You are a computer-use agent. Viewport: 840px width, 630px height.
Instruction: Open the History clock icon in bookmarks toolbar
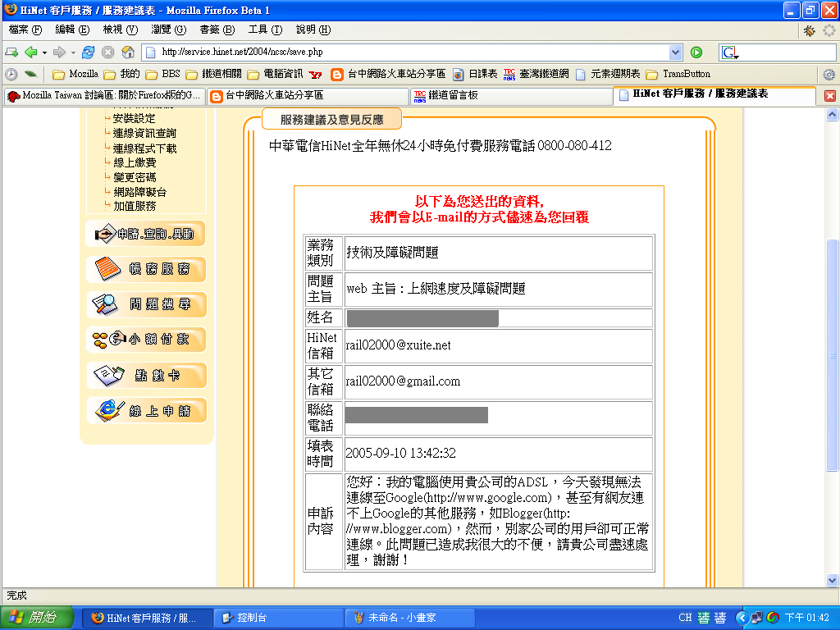pos(11,74)
